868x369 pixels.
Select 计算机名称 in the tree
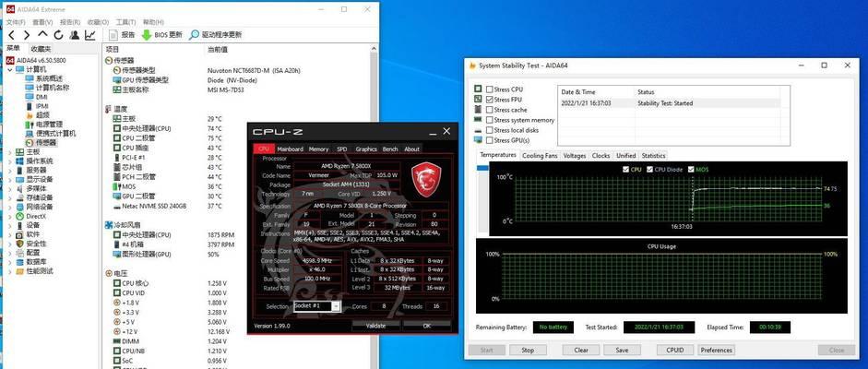click(x=47, y=88)
